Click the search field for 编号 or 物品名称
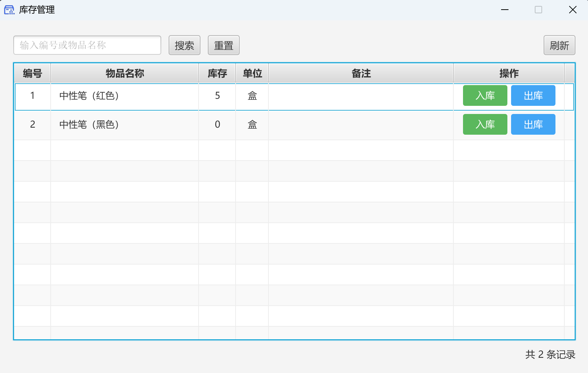The height and width of the screenshot is (373, 588). pos(87,45)
